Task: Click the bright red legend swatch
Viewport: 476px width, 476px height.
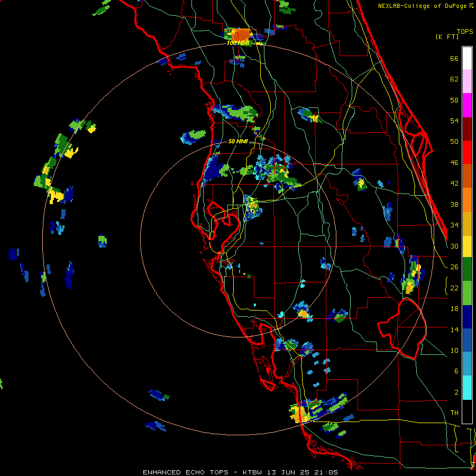Action: 467,152
